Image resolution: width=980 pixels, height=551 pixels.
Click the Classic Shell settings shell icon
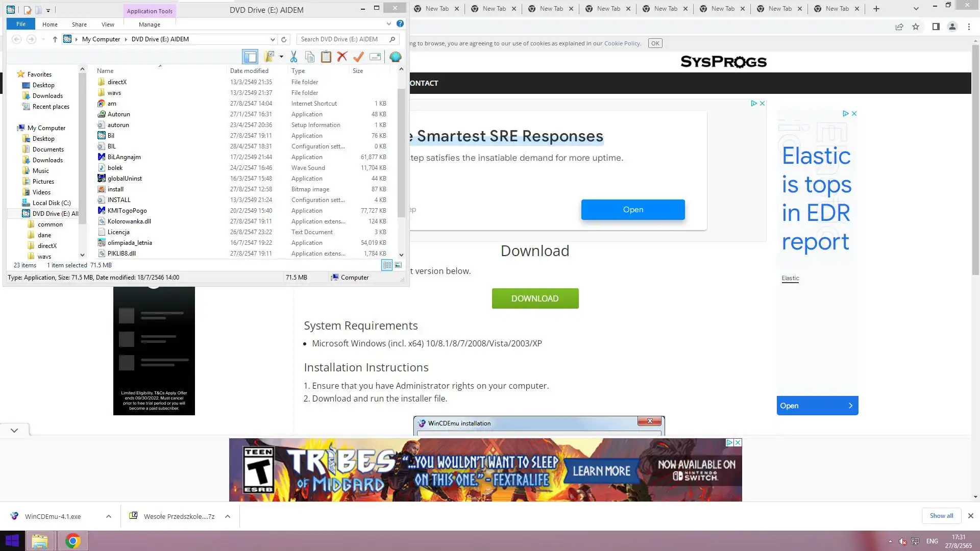click(x=395, y=57)
